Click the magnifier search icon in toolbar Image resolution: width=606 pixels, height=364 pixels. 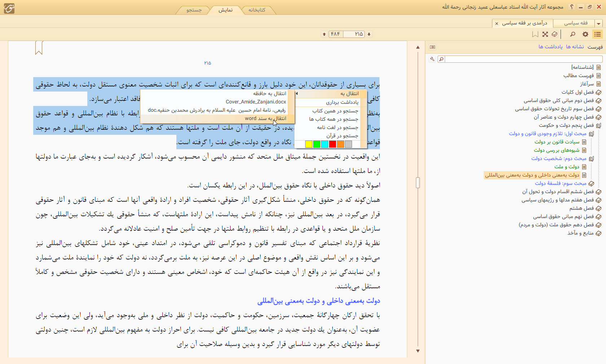[572, 34]
